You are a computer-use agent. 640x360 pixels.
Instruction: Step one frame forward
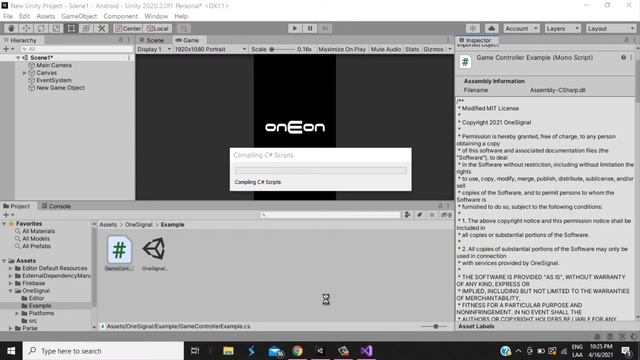point(325,28)
